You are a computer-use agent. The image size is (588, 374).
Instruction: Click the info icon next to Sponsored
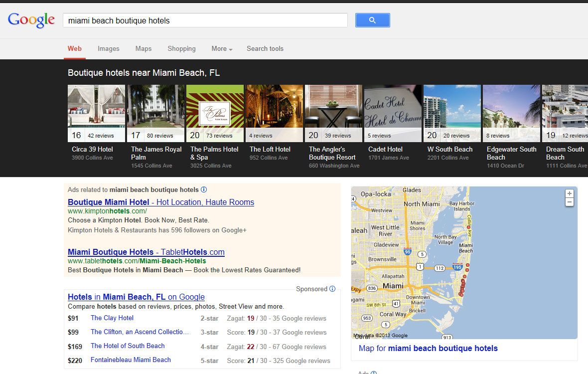click(x=332, y=289)
